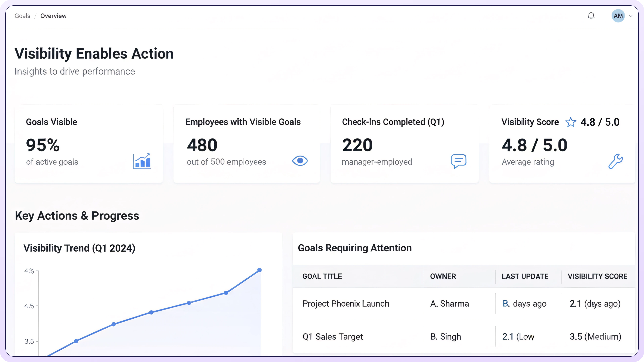This screenshot has height=362, width=644.
Task: Click the bar chart growth icon
Action: 142,161
